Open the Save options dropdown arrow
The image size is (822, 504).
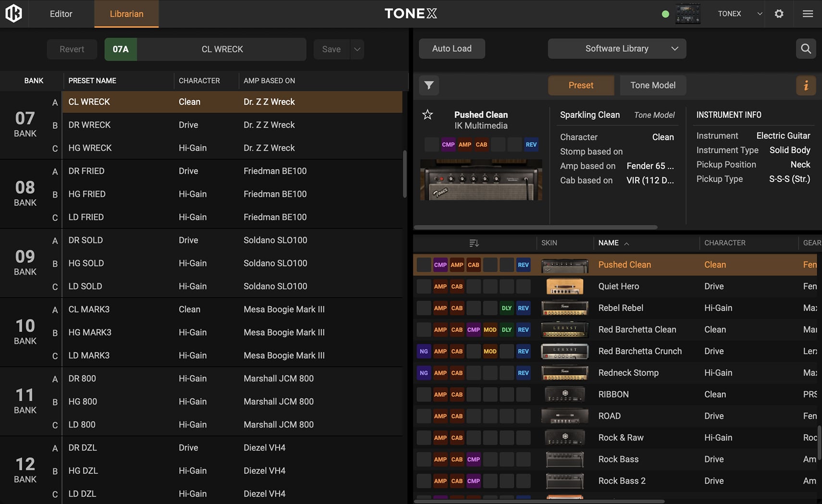tap(357, 49)
